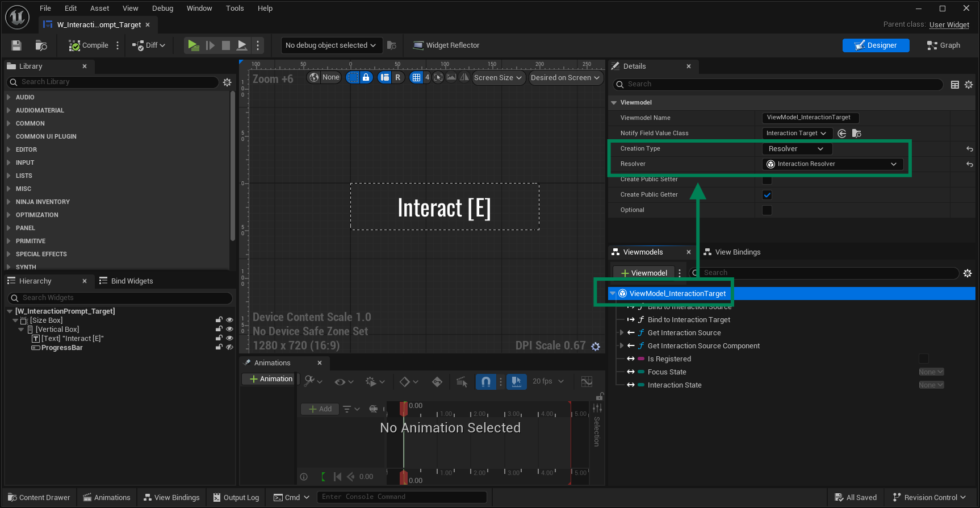The height and width of the screenshot is (508, 980).
Task: Hide the ProgressBar widget with eye icon
Action: 229,347
